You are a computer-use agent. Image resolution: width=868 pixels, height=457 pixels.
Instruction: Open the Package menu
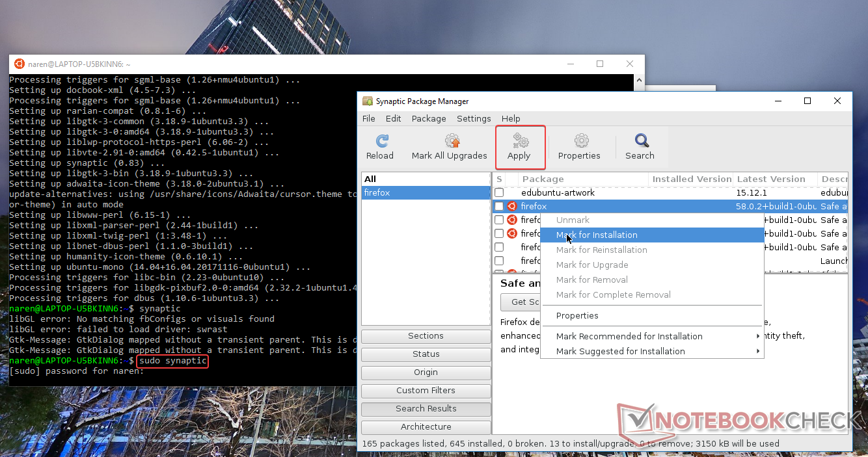(429, 118)
